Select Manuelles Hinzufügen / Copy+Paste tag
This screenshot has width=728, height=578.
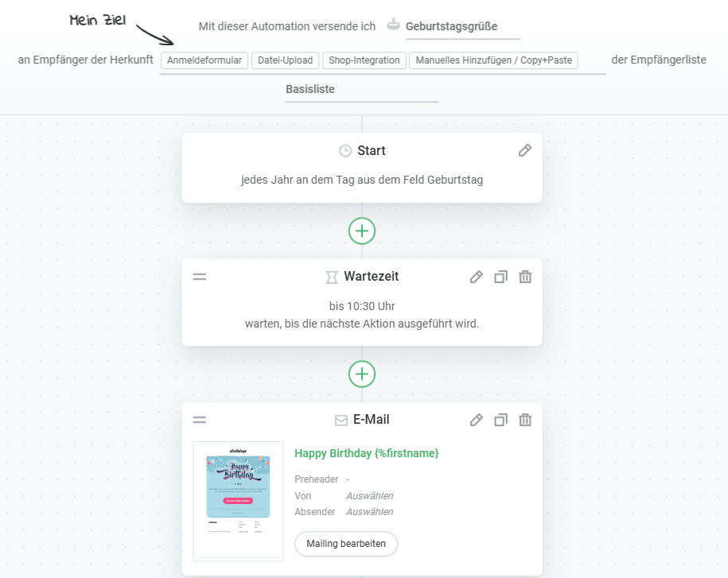[x=493, y=60]
